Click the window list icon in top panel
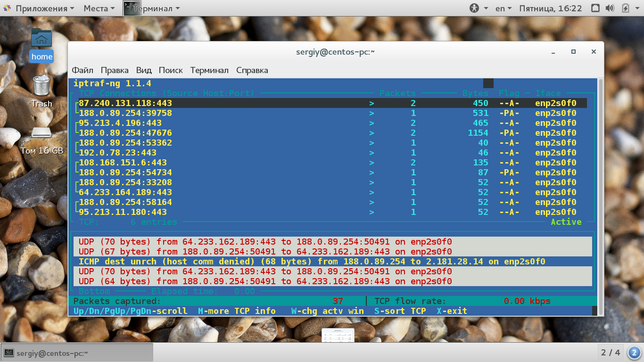644x362 pixels. (595, 8)
